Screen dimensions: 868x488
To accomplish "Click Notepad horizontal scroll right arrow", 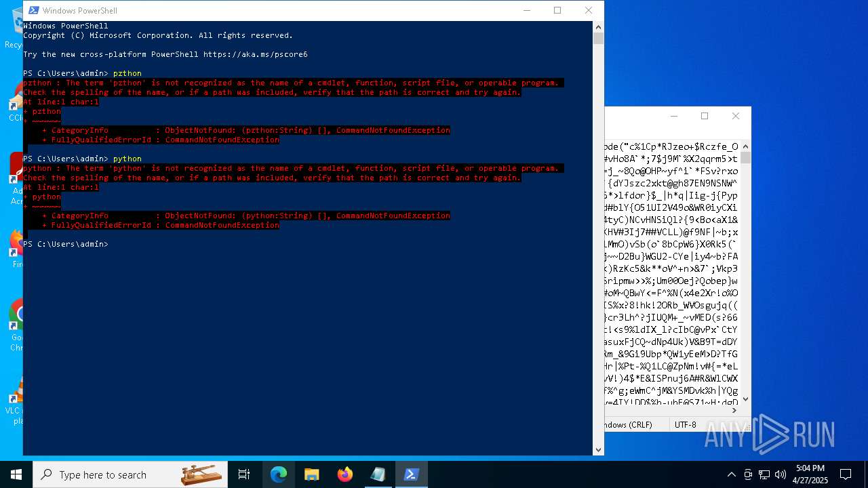I will pos(734,410).
